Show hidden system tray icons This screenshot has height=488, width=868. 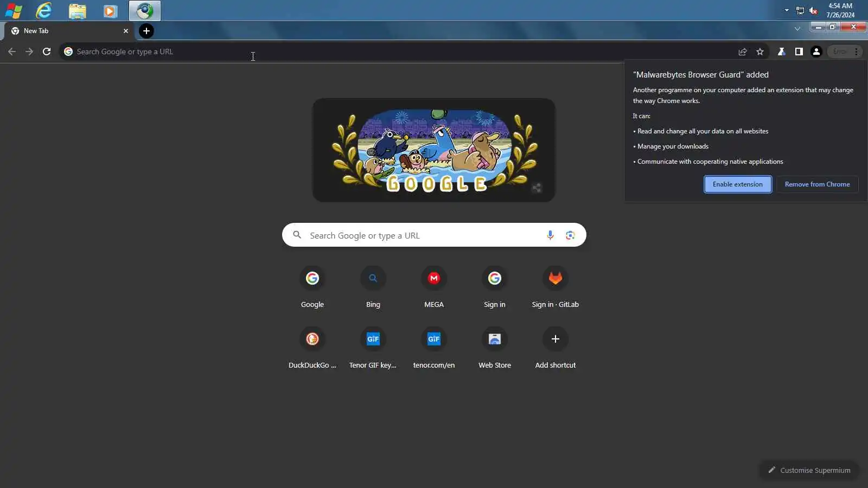pyautogui.click(x=787, y=10)
